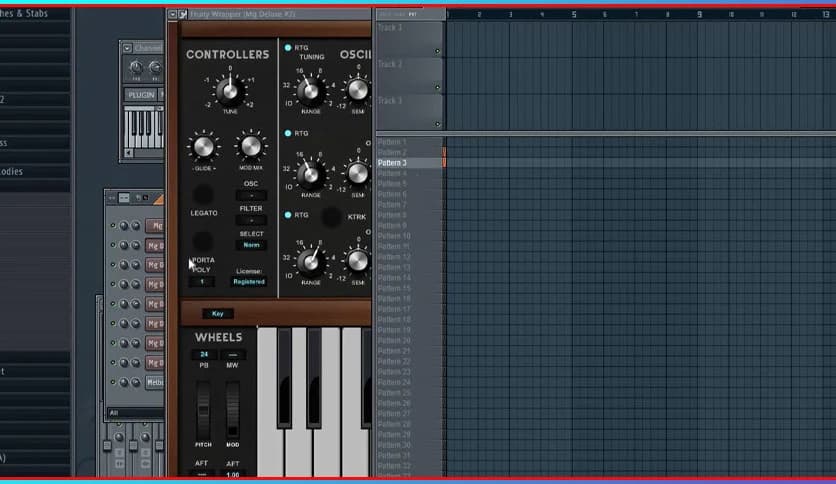This screenshot has height=484, width=836.
Task: Toggle the PORTA button
Action: (203, 242)
